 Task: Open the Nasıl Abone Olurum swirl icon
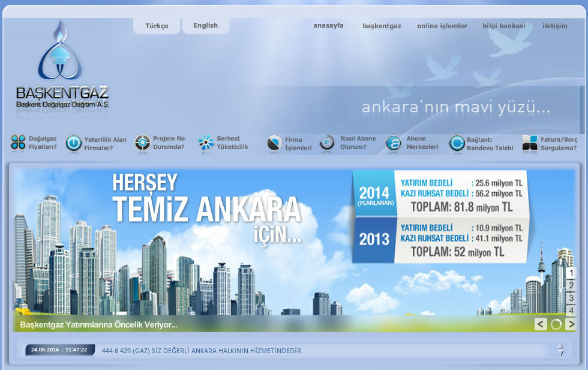click(x=327, y=142)
